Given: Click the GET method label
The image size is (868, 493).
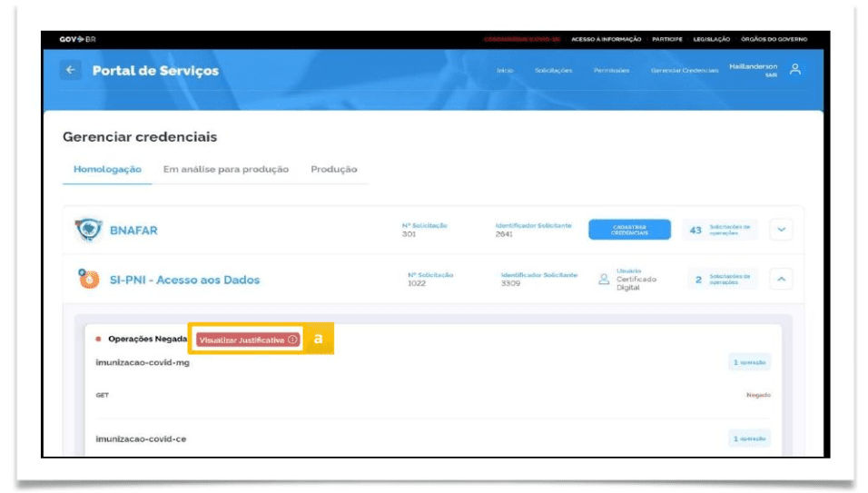Looking at the screenshot, I should pyautogui.click(x=103, y=395).
